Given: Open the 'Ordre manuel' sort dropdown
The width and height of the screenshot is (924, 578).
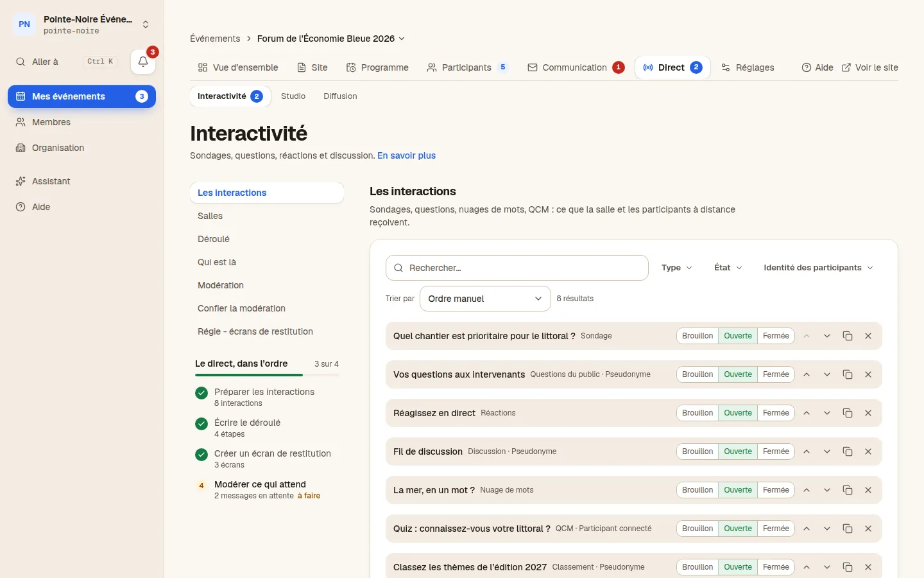Looking at the screenshot, I should (485, 299).
